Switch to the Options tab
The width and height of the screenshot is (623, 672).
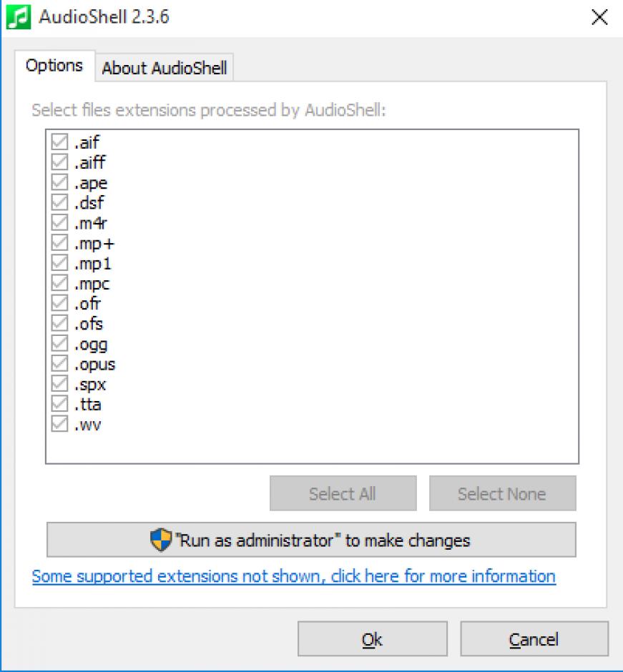54,66
